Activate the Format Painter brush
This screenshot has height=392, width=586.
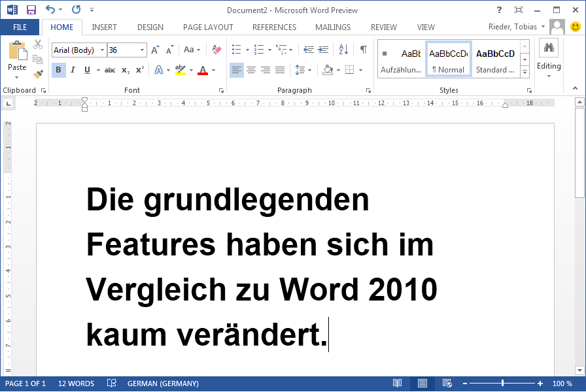pos(38,74)
